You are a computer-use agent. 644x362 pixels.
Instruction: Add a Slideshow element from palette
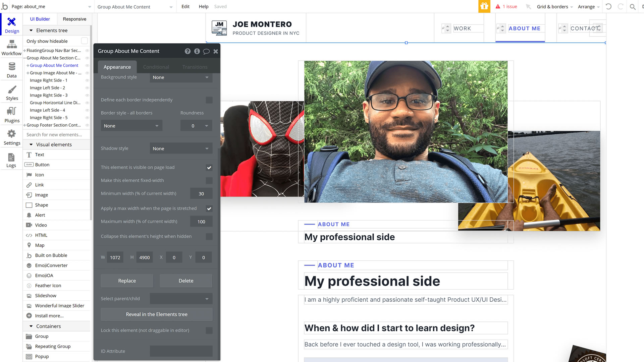coord(57,295)
